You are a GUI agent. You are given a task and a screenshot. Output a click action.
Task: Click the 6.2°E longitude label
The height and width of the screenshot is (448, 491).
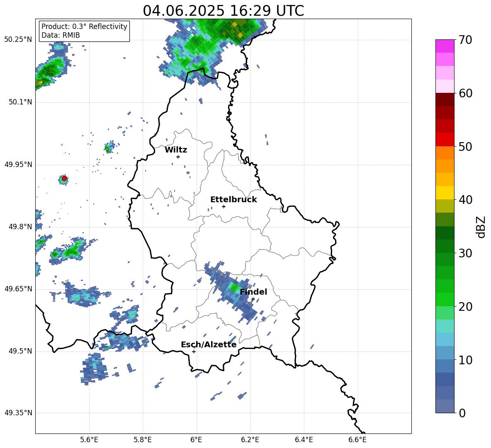[250, 440]
